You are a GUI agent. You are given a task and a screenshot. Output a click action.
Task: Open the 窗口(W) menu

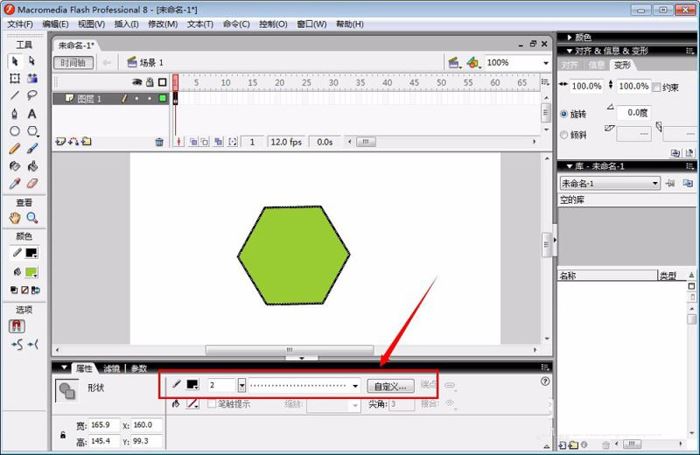[312, 24]
